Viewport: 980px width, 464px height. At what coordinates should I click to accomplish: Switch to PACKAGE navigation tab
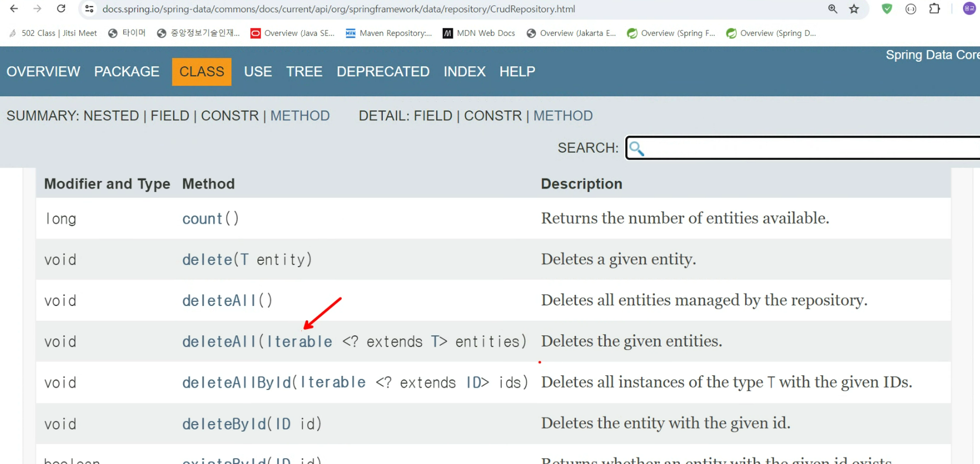pyautogui.click(x=127, y=72)
